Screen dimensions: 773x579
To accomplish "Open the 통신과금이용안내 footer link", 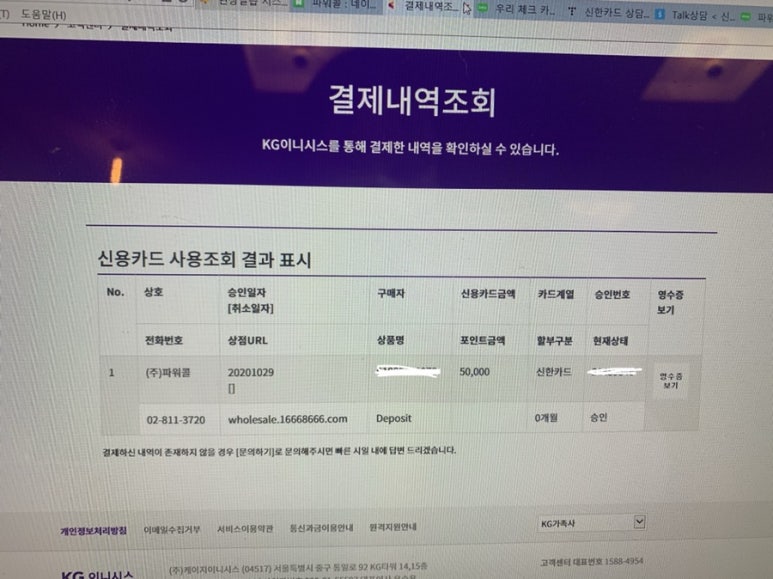I will pyautogui.click(x=321, y=528).
